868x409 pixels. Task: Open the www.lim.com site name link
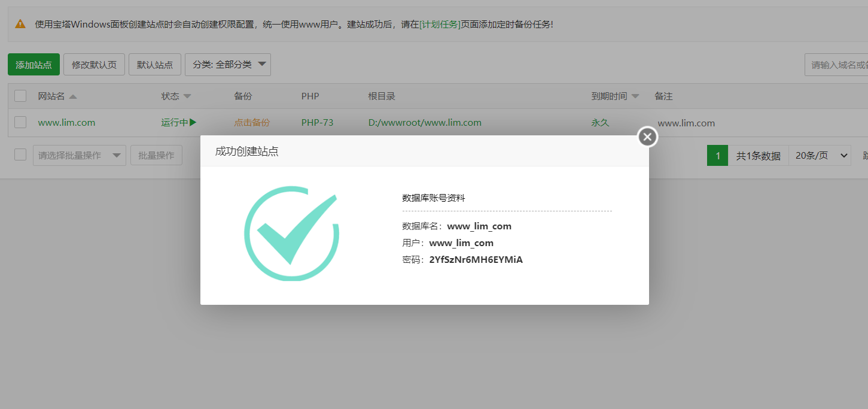click(x=66, y=123)
